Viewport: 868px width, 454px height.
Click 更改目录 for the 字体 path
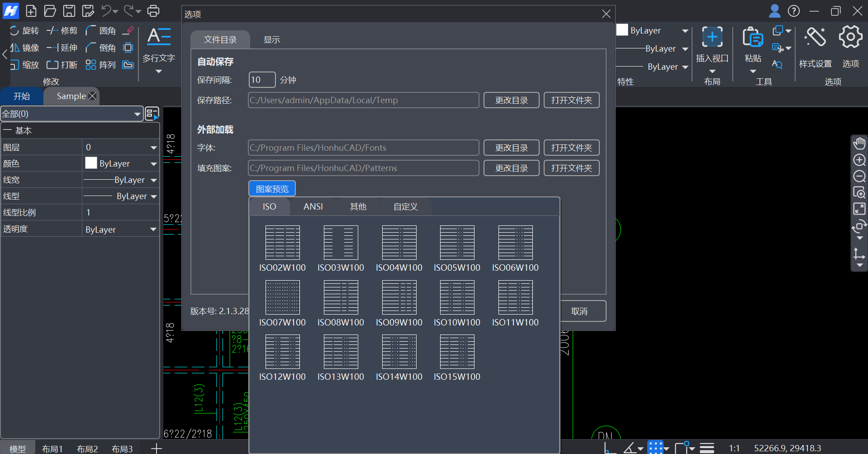tap(511, 148)
